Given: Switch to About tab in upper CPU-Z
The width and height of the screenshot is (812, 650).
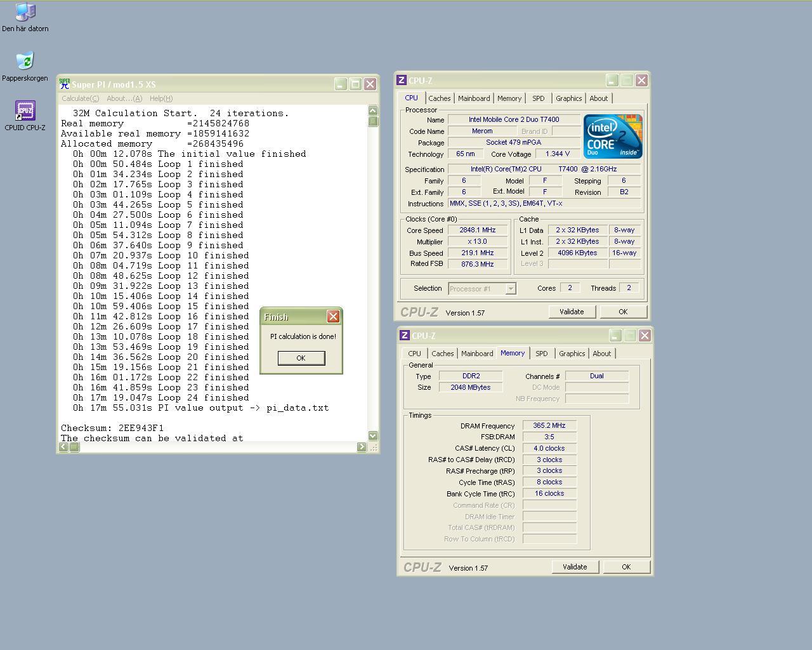Looking at the screenshot, I should click(598, 98).
